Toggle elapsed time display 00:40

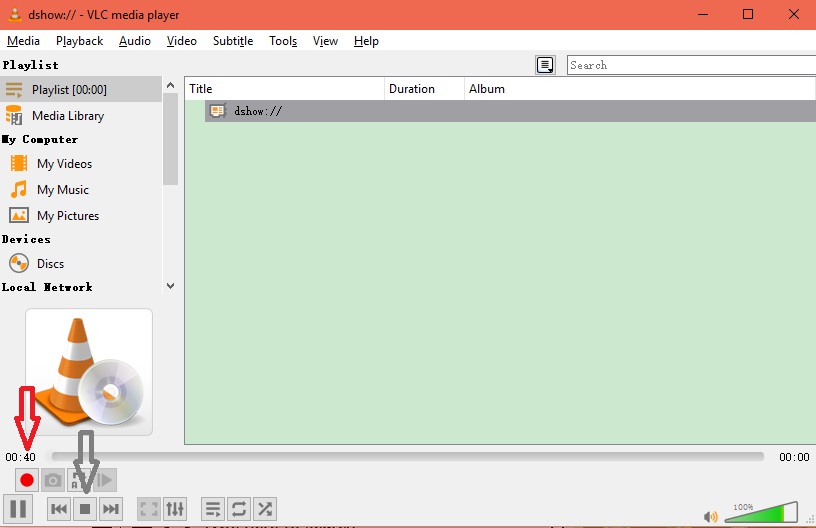(x=20, y=457)
